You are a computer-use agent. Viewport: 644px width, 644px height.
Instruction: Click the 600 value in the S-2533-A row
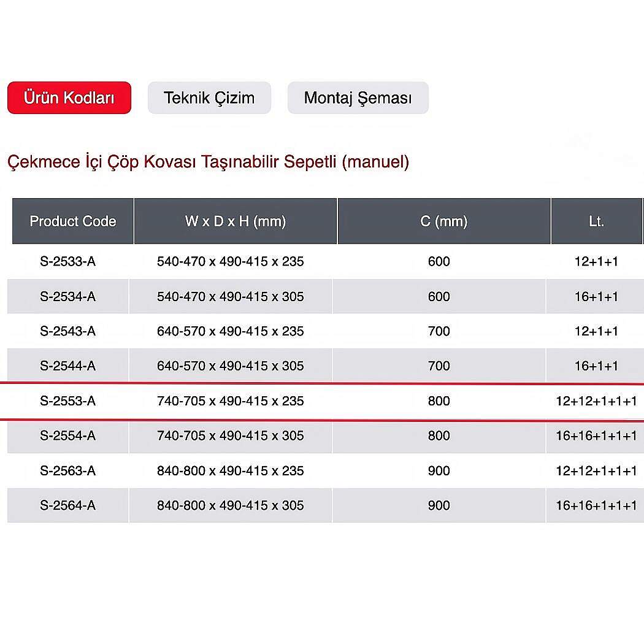pyautogui.click(x=439, y=262)
